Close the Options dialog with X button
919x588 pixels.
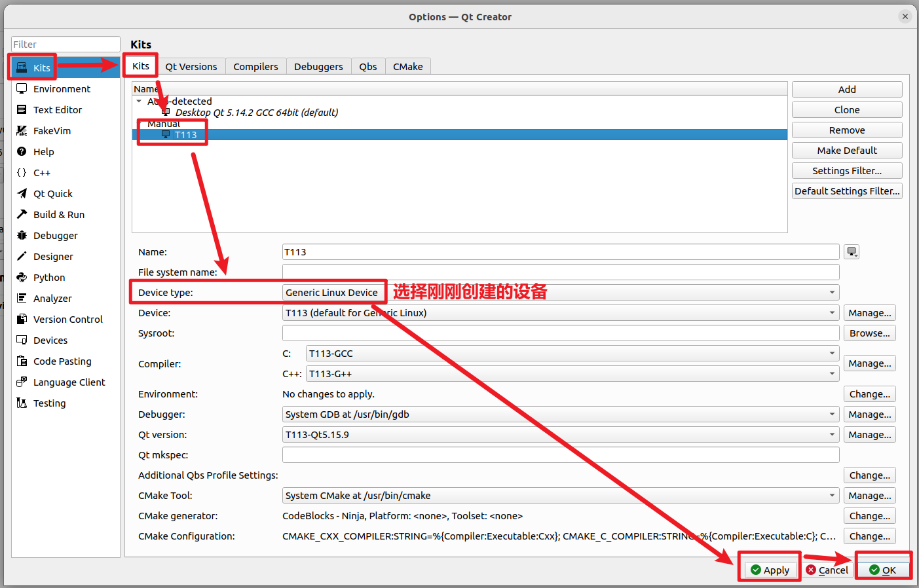coord(905,16)
